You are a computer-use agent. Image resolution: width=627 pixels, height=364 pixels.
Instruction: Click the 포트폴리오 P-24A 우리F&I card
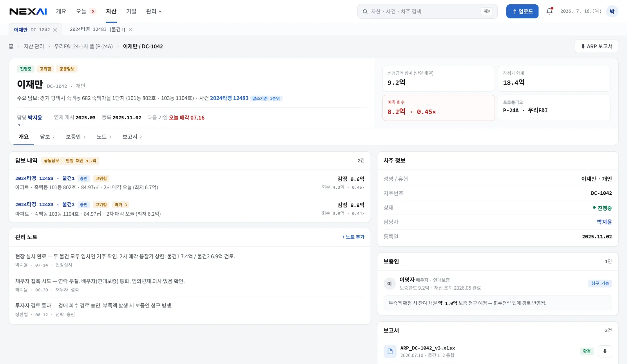coord(554,108)
